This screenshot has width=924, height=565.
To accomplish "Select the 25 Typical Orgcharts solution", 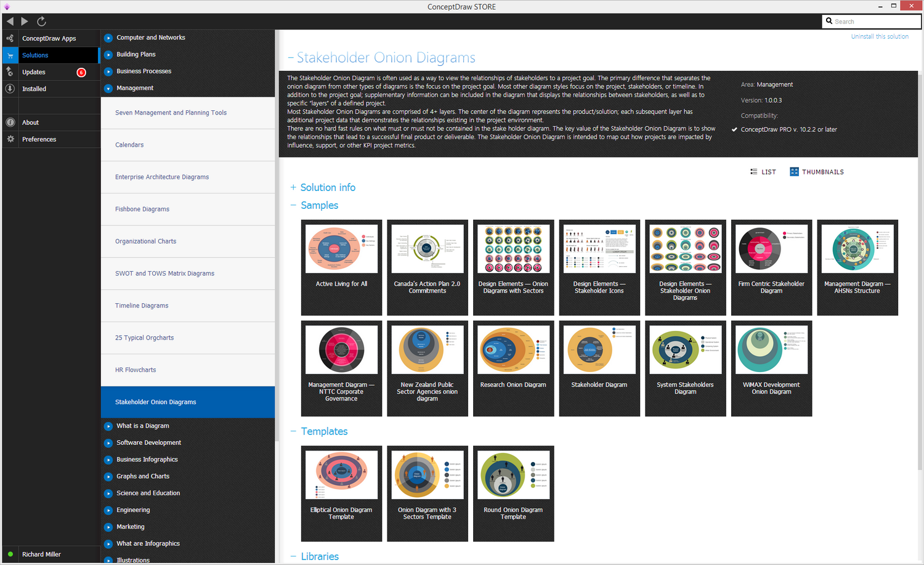I will [188, 338].
